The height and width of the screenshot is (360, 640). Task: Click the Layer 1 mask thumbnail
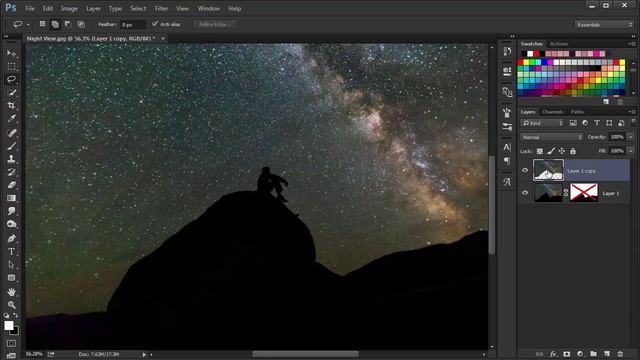[x=584, y=193]
